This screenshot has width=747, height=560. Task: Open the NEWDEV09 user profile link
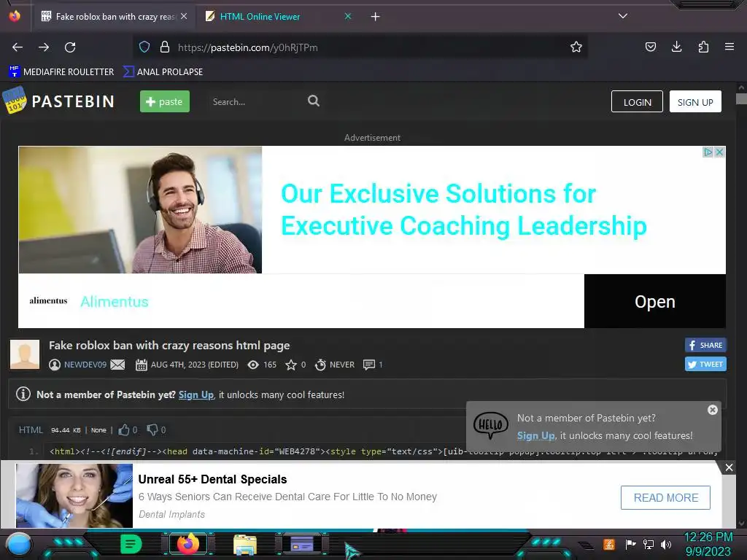pyautogui.click(x=85, y=365)
